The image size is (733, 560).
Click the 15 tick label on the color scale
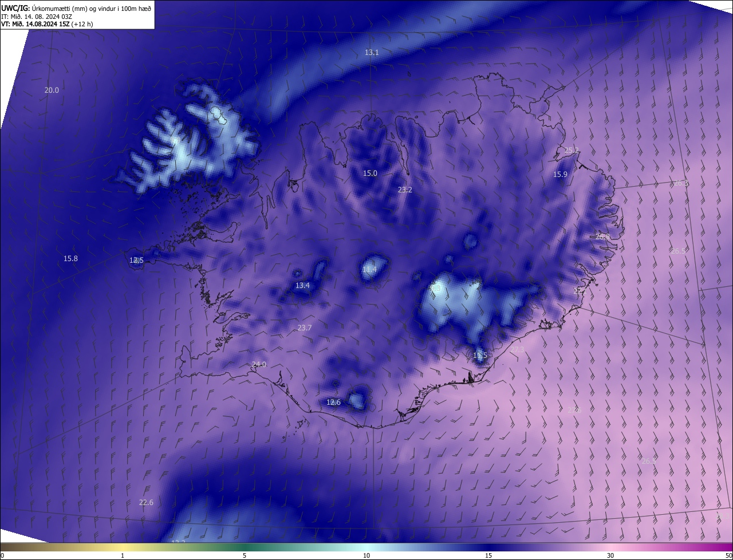488,555
